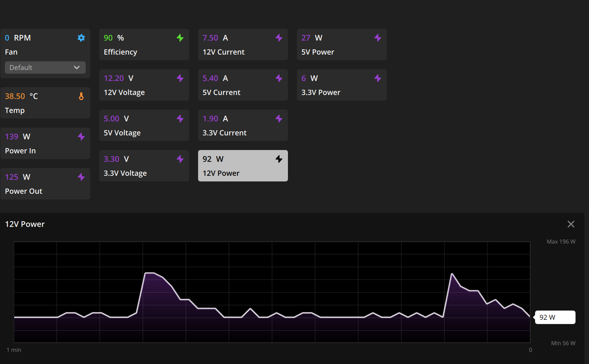Click lightning icon on 5V Current card
This screenshot has width=589, height=364.
coord(279,78)
